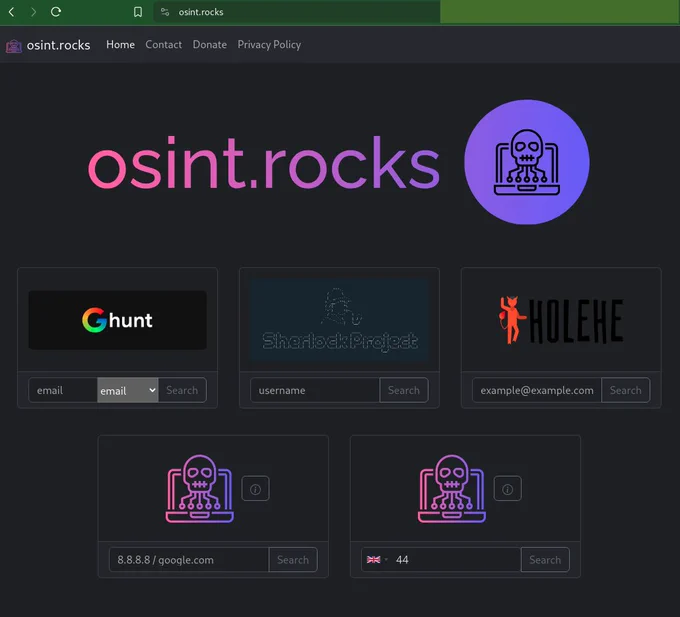Click the GHunt logo banner
The image size is (680, 617).
coord(118,320)
